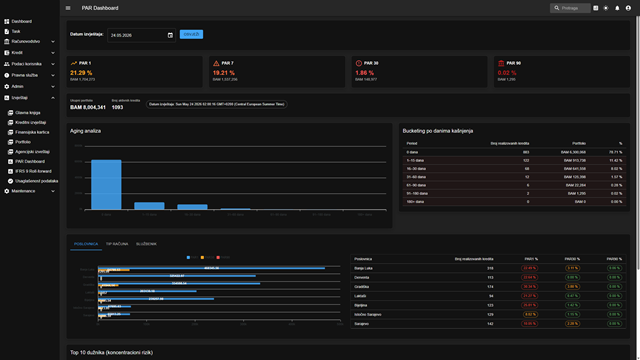This screenshot has width=640, height=360.
Task: Expand the Pravna služba chevron
Action: (53, 76)
